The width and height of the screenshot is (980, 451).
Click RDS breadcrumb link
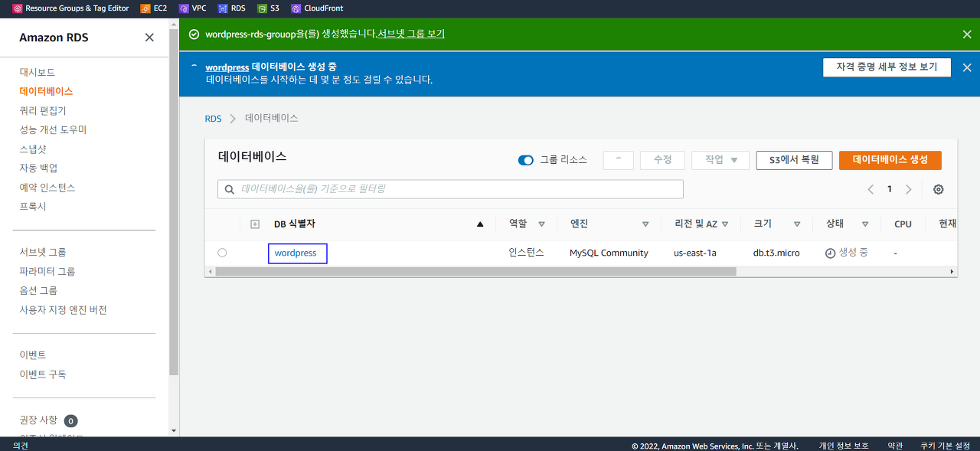coord(213,119)
